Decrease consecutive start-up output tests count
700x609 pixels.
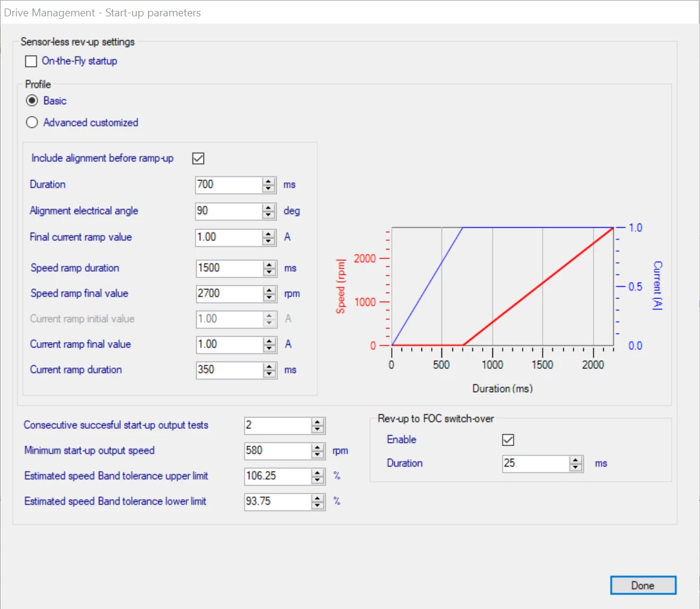(x=317, y=430)
